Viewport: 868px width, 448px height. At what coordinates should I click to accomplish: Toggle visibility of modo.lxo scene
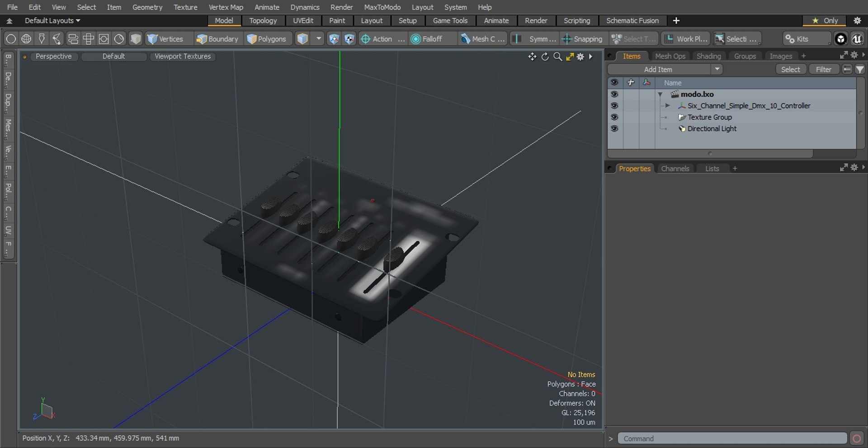[614, 94]
